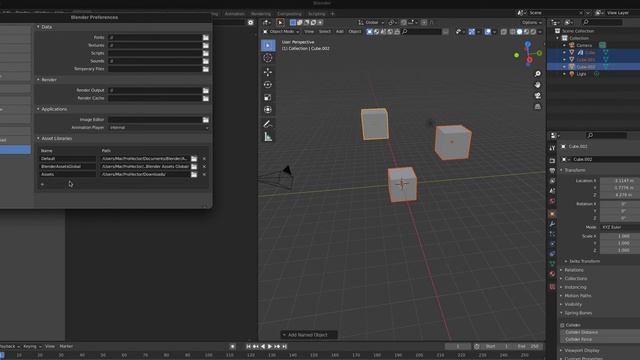This screenshot has width=640, height=360.
Task: Open the Tool properties tab icon
Action: point(552,149)
